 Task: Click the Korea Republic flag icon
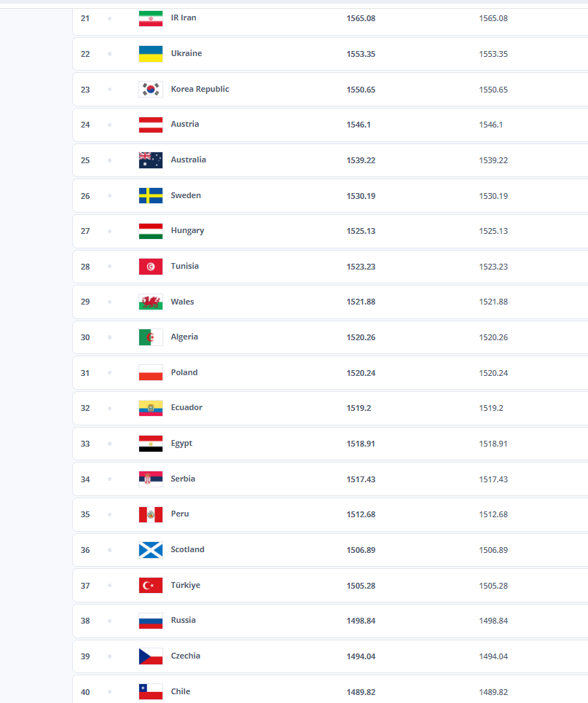click(x=151, y=90)
